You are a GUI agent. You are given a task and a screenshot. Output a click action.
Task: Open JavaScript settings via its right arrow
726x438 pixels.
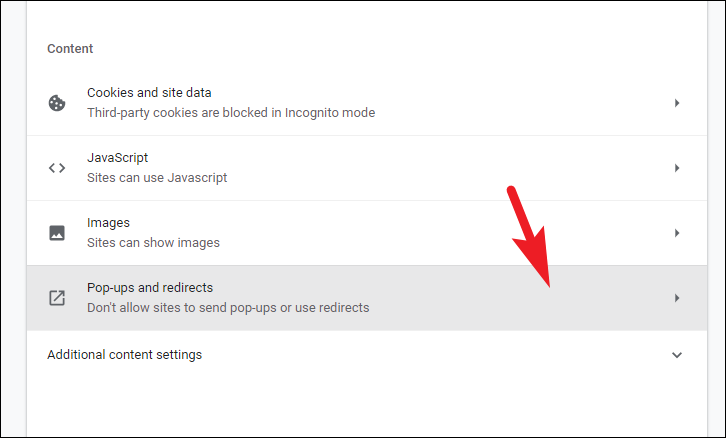(677, 168)
